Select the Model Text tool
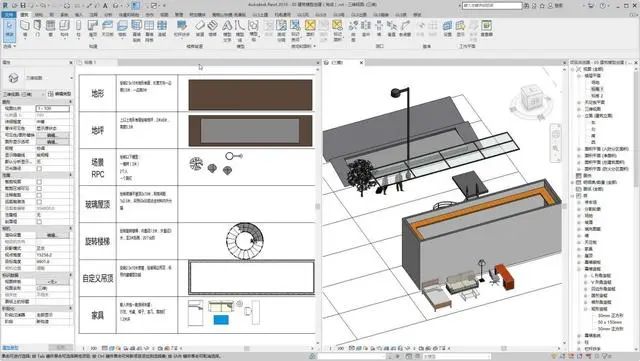 [x=227, y=31]
